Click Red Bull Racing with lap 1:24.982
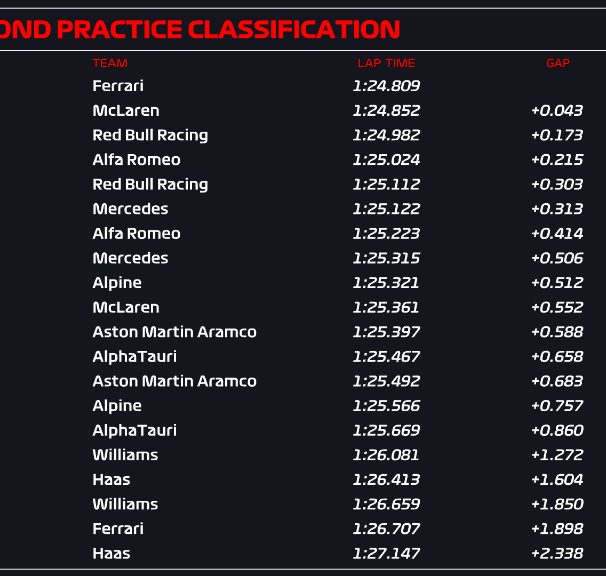 pyautogui.click(x=150, y=136)
